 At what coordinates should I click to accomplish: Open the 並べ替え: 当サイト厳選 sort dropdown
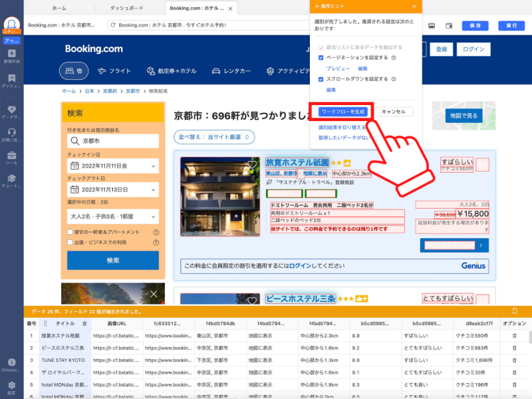pyautogui.click(x=214, y=137)
